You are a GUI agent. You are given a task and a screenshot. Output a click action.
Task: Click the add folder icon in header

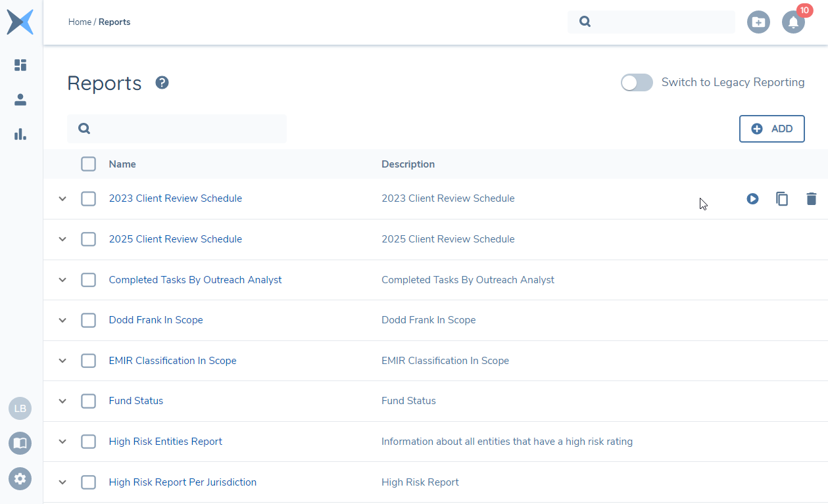[758, 22]
